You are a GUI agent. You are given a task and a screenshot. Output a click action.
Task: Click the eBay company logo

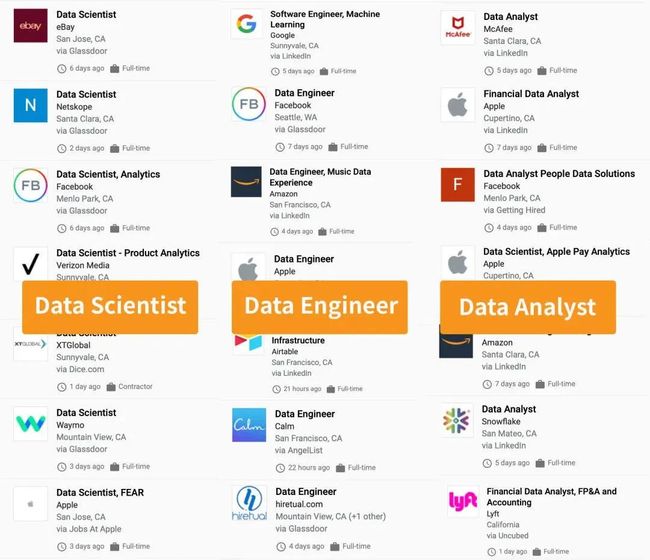pyautogui.click(x=30, y=26)
